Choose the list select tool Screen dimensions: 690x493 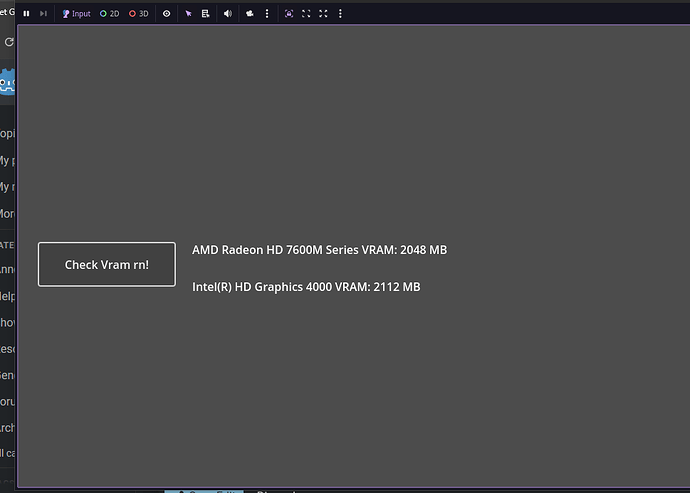click(x=205, y=14)
